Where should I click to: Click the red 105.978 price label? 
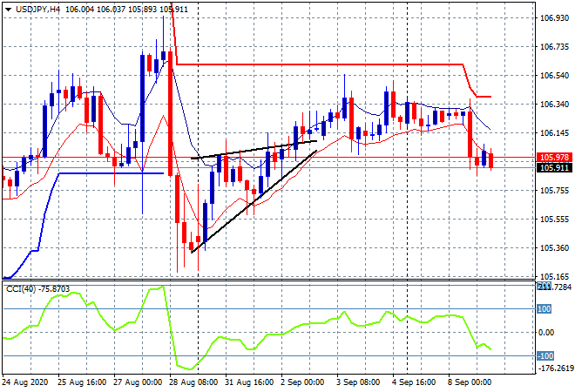(x=554, y=158)
